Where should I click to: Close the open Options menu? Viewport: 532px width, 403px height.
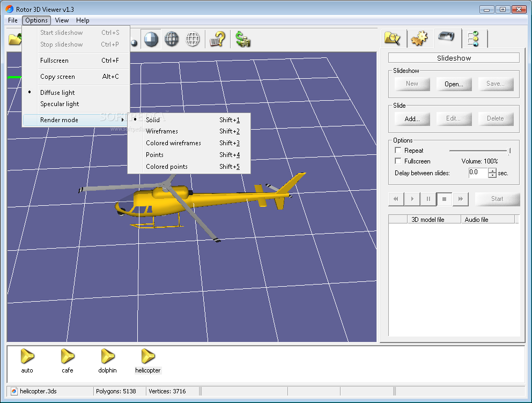36,20
